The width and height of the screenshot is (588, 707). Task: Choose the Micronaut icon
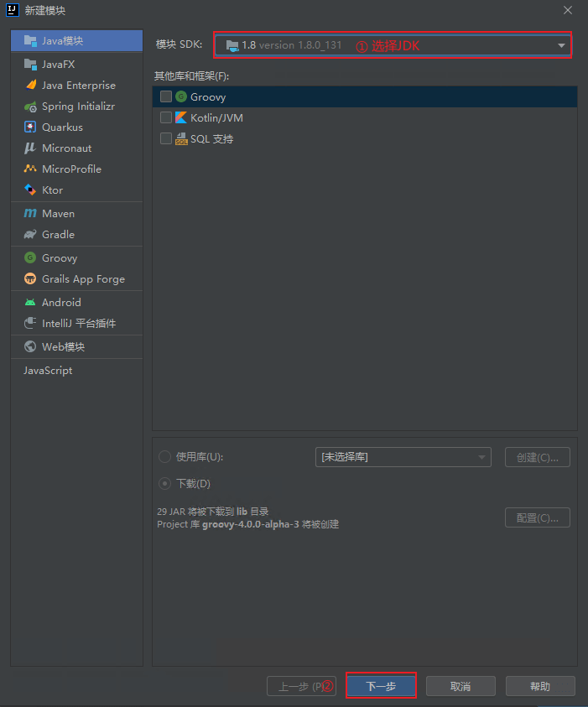tap(30, 148)
